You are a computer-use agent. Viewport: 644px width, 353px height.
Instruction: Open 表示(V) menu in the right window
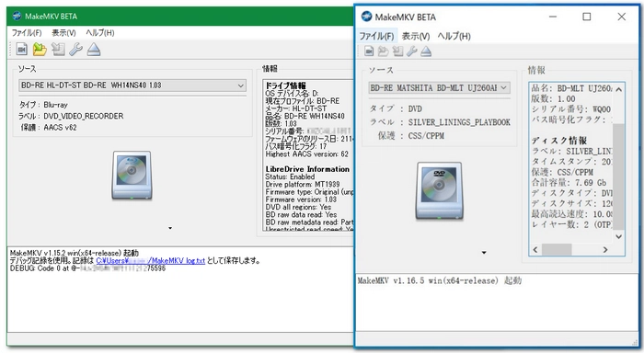pyautogui.click(x=416, y=36)
